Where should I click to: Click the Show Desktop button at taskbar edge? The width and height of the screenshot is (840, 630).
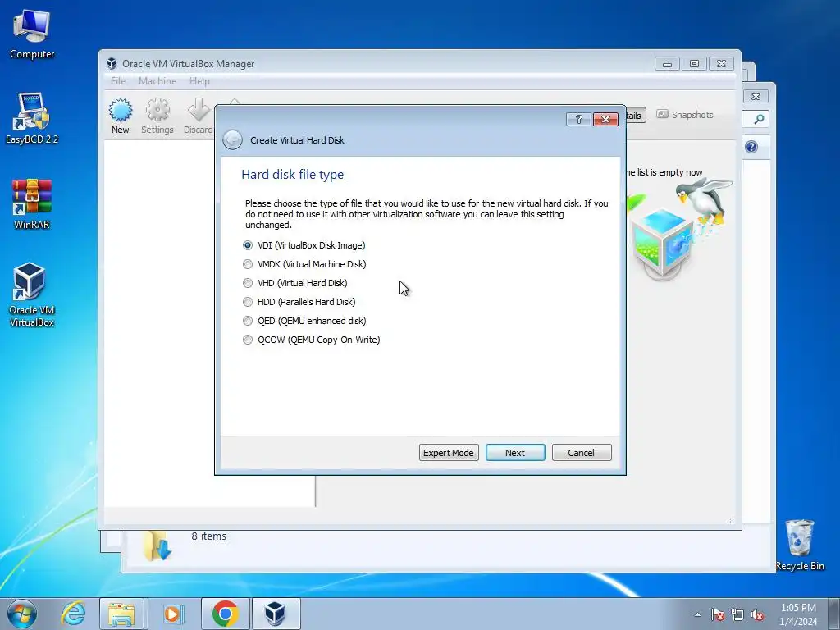[833, 614]
